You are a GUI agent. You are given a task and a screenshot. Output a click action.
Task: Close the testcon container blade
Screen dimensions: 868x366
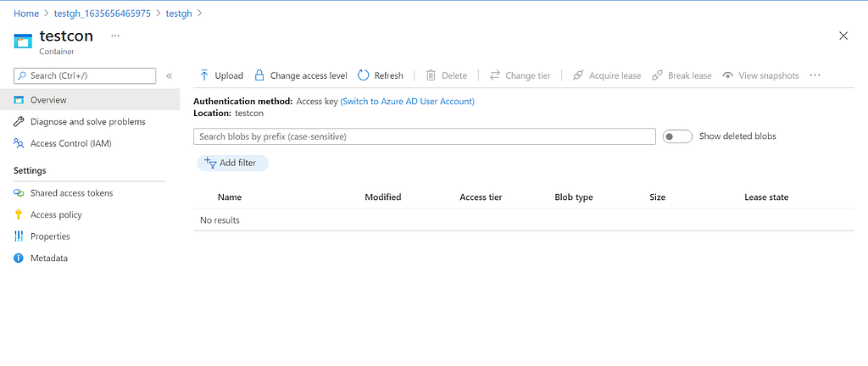(843, 36)
